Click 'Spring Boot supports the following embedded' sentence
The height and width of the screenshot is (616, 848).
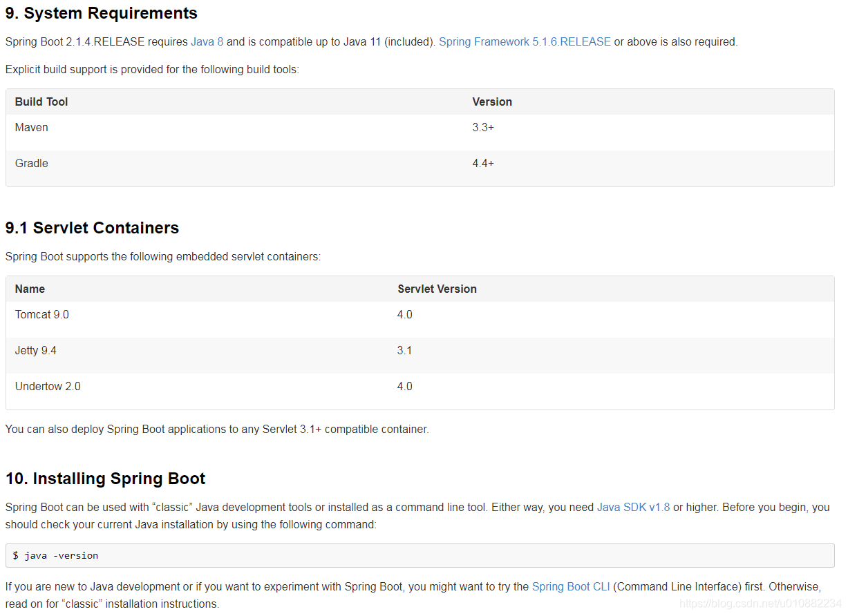click(163, 256)
